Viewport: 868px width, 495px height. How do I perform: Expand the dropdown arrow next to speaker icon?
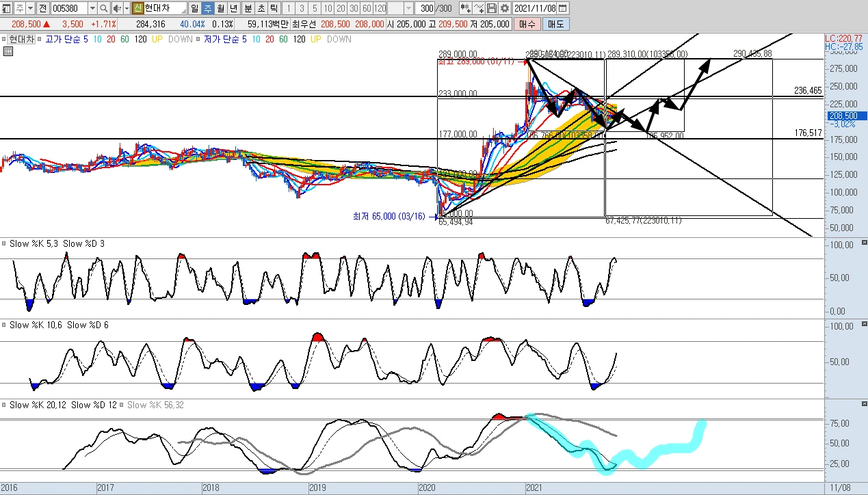coord(127,8)
